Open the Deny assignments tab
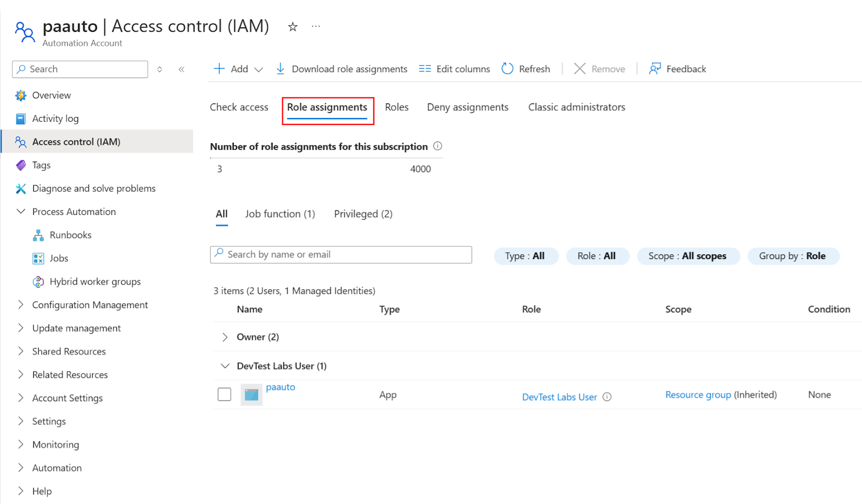 468,107
